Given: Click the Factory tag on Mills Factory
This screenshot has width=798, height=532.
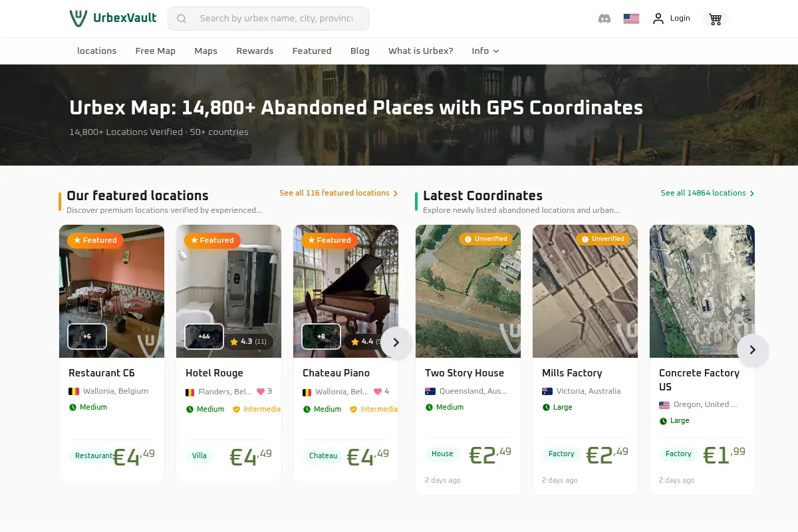Looking at the screenshot, I should tap(561, 454).
